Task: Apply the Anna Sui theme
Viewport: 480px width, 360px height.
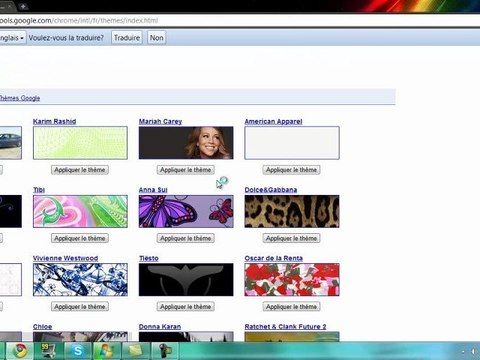Action: point(186,238)
